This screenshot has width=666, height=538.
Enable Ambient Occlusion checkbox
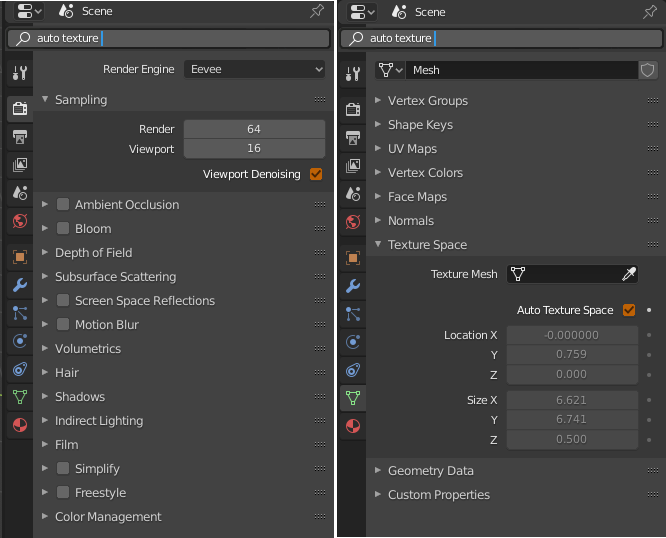coord(63,204)
